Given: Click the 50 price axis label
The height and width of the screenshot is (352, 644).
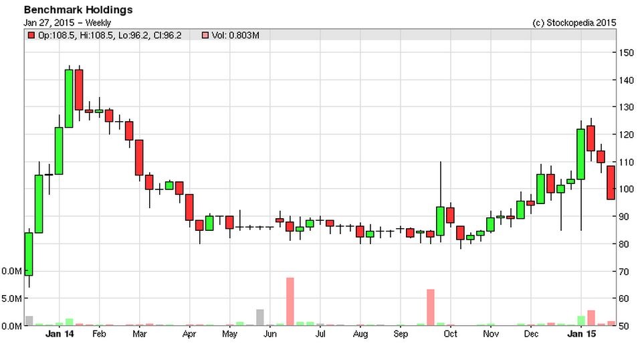Looking at the screenshot, I should pos(625,326).
